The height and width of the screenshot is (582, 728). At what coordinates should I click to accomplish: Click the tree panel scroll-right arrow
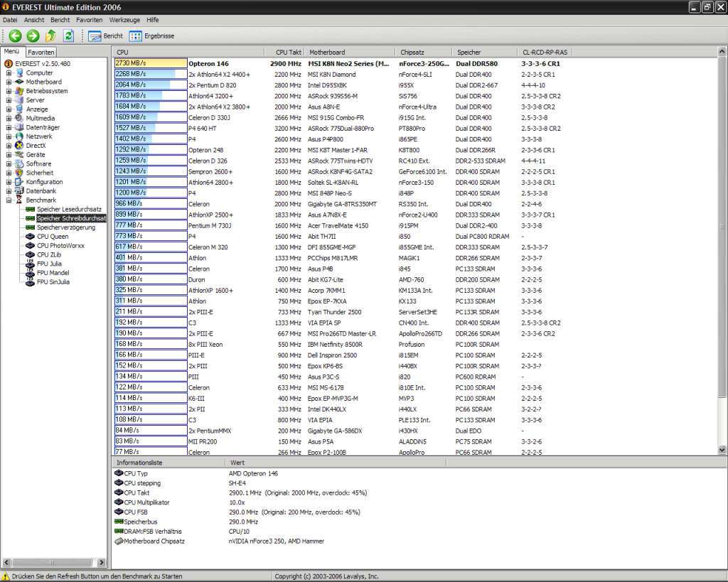101,562
